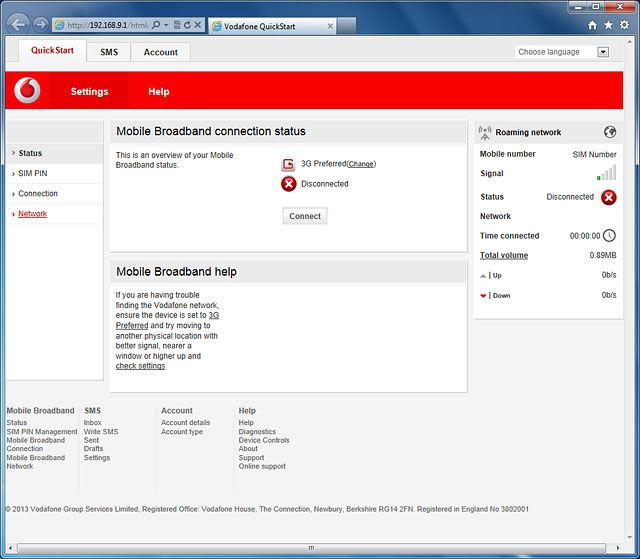The height and width of the screenshot is (559, 640).
Task: Open browser favorites star icon
Action: [609, 24]
